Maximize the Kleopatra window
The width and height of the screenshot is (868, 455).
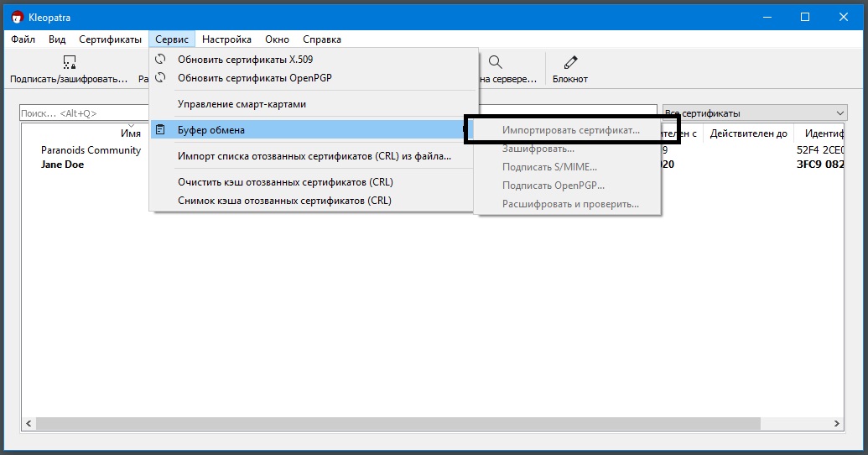point(805,17)
